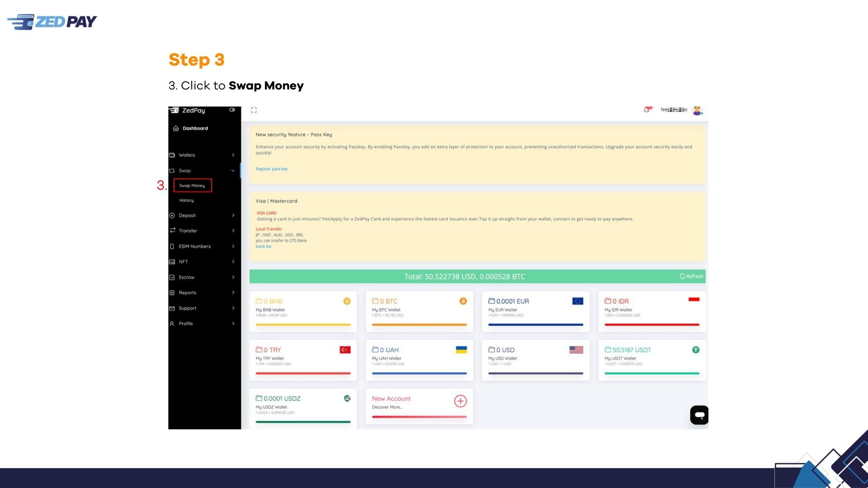Expand the Escrow menu chevron
Image resolution: width=868 pixels, height=488 pixels.
[x=233, y=277]
